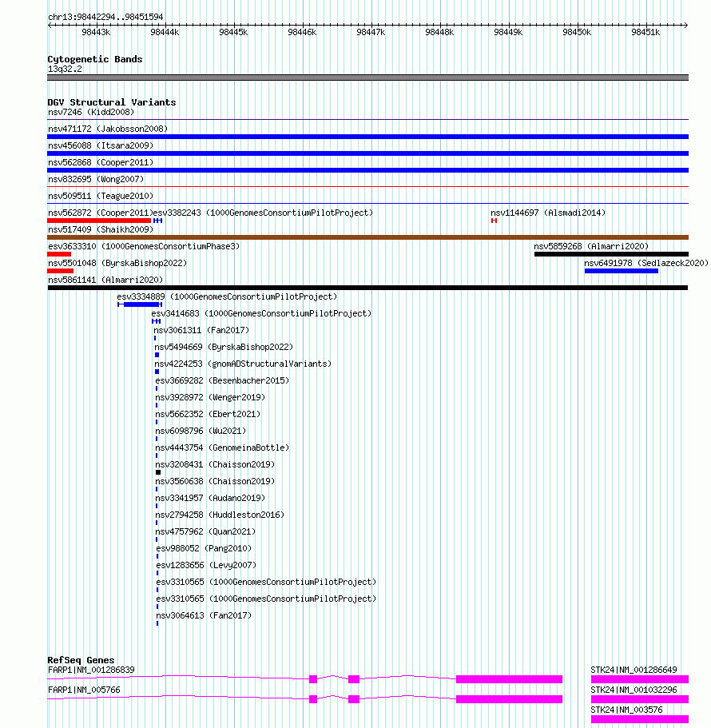Open variant nsv2794258 (Huddleston2016)
The image size is (711, 728).
pyautogui.click(x=220, y=515)
